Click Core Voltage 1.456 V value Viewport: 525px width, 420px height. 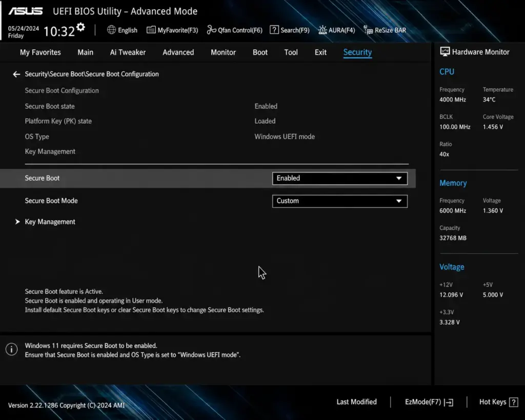(493, 127)
